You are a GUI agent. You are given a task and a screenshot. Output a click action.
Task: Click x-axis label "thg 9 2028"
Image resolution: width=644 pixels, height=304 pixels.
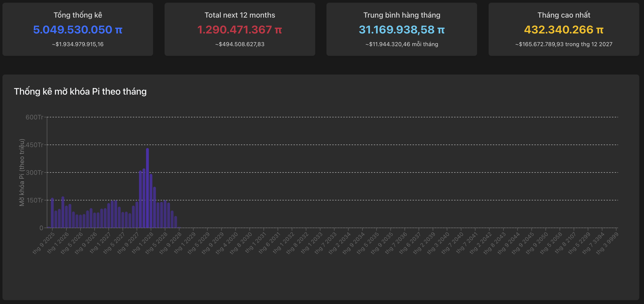(x=171, y=243)
